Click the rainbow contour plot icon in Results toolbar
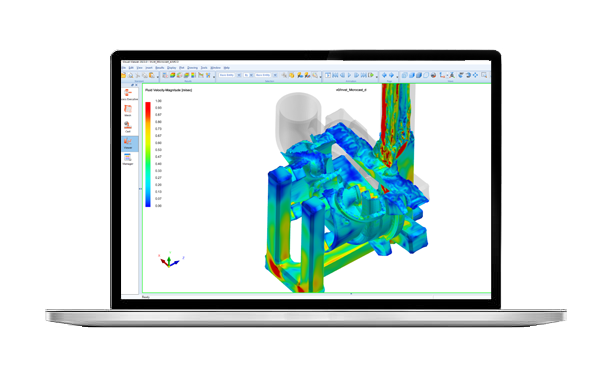 (173, 75)
